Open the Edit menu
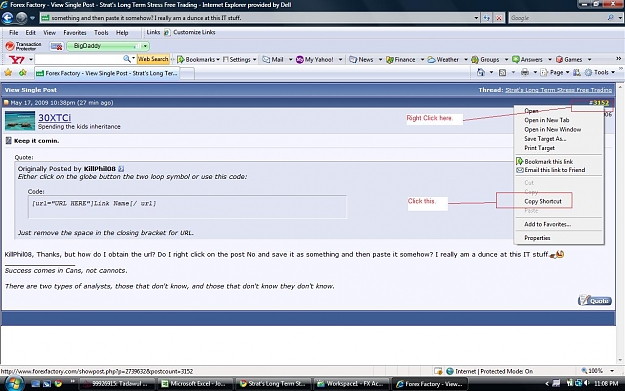625x391 pixels. (x=31, y=33)
